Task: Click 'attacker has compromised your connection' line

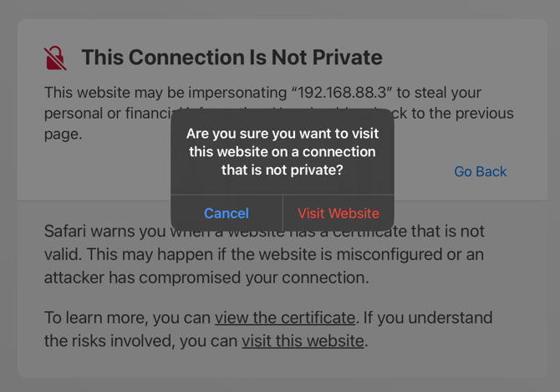Action: click(206, 277)
